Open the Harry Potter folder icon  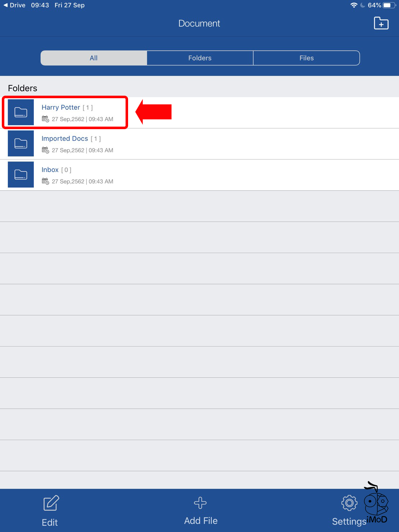click(x=21, y=113)
